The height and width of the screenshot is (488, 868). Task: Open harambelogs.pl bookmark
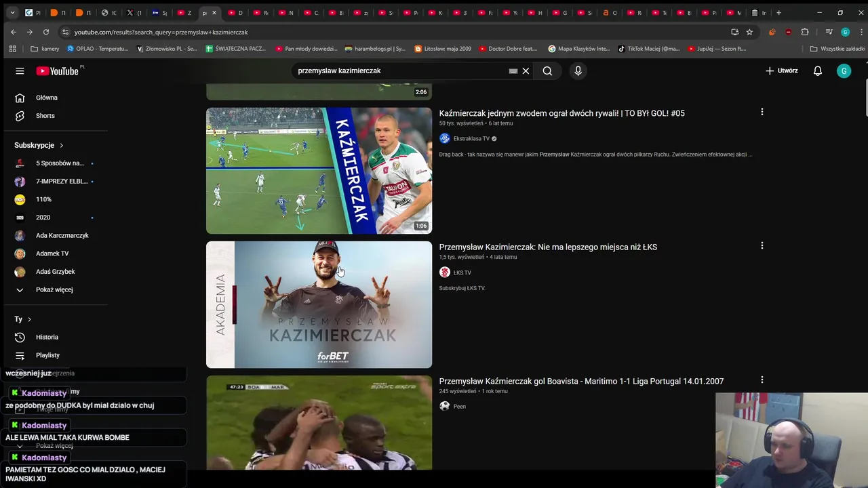pos(375,49)
